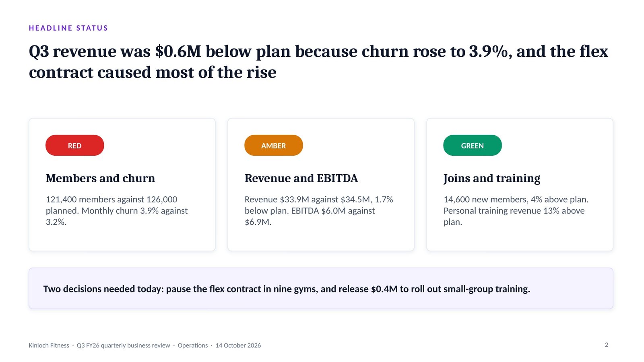Image resolution: width=644 pixels, height=362 pixels.
Task: Click the 14 October 2026 footer date
Action: [x=238, y=346]
